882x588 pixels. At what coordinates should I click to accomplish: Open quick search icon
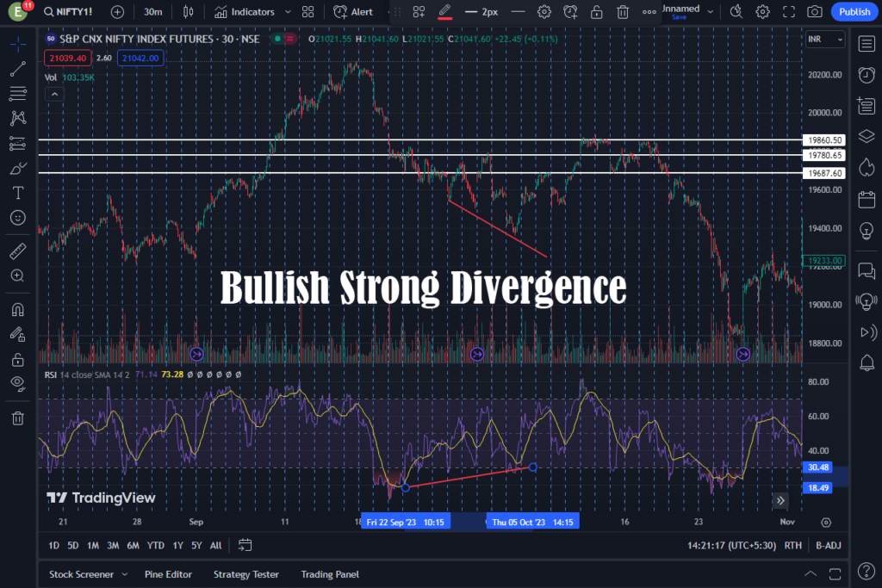click(736, 12)
